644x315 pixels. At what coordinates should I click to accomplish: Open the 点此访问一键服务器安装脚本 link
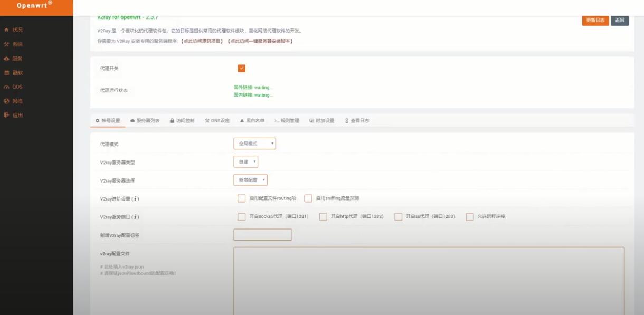click(260, 41)
